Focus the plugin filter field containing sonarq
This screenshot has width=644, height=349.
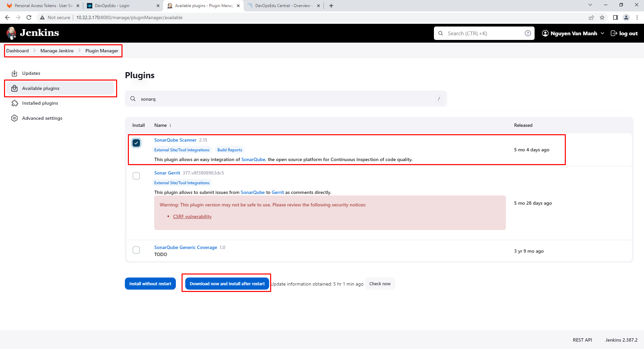click(x=286, y=99)
